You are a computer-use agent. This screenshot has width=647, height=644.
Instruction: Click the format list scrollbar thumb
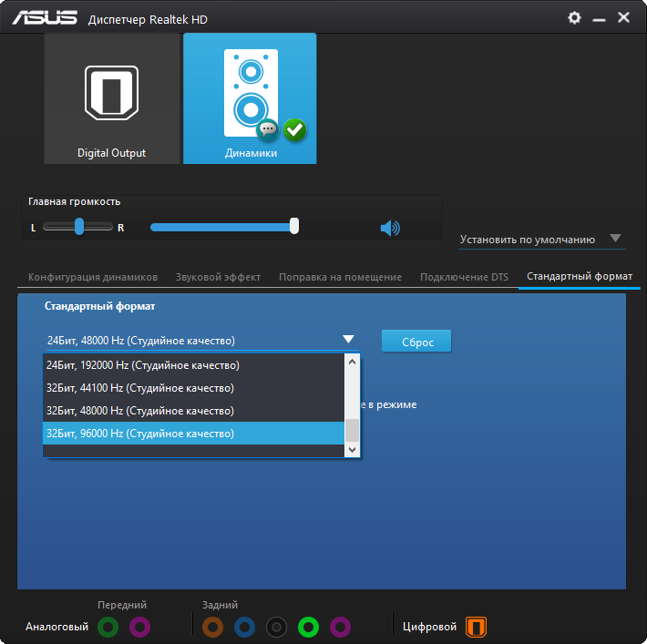[x=352, y=430]
